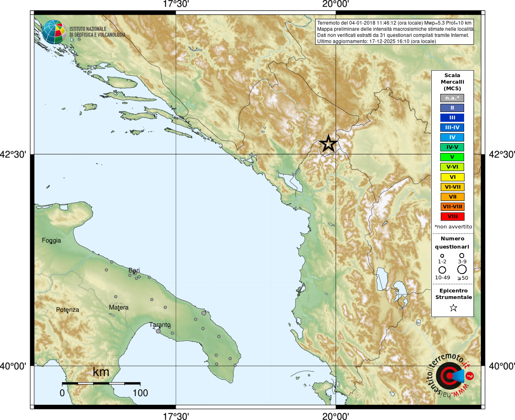Viewport: 515px width, 420px height.
Task: Click the km scale bar label
Action: pyautogui.click(x=101, y=372)
